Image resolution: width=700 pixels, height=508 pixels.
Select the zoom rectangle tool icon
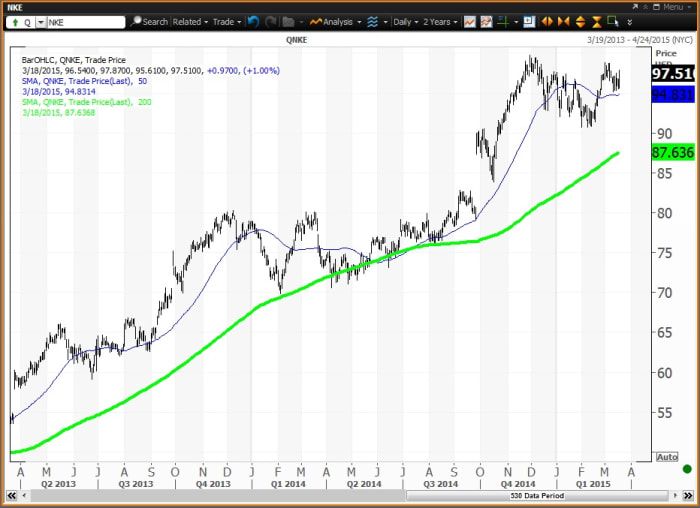click(x=613, y=21)
